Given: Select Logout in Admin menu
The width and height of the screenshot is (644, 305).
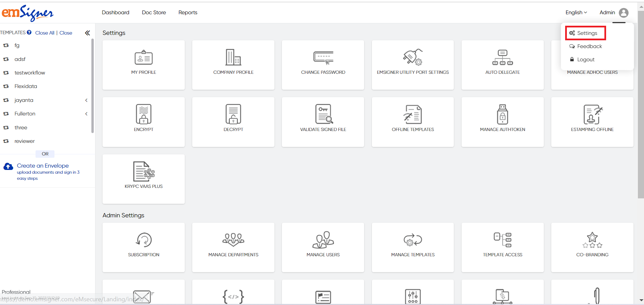Looking at the screenshot, I should (585, 60).
